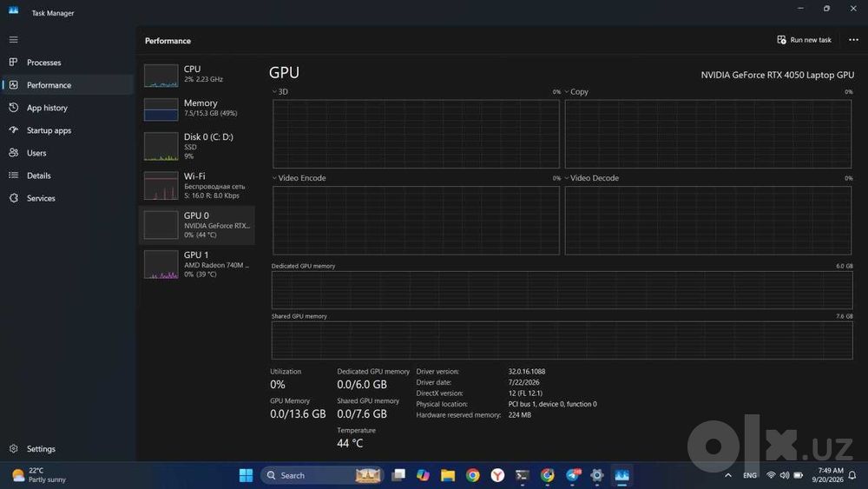The height and width of the screenshot is (489, 868).
Task: Open App history page
Action: click(x=68, y=108)
